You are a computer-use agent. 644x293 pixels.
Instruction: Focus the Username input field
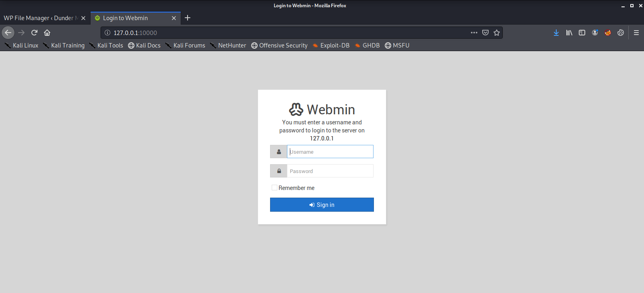click(330, 152)
